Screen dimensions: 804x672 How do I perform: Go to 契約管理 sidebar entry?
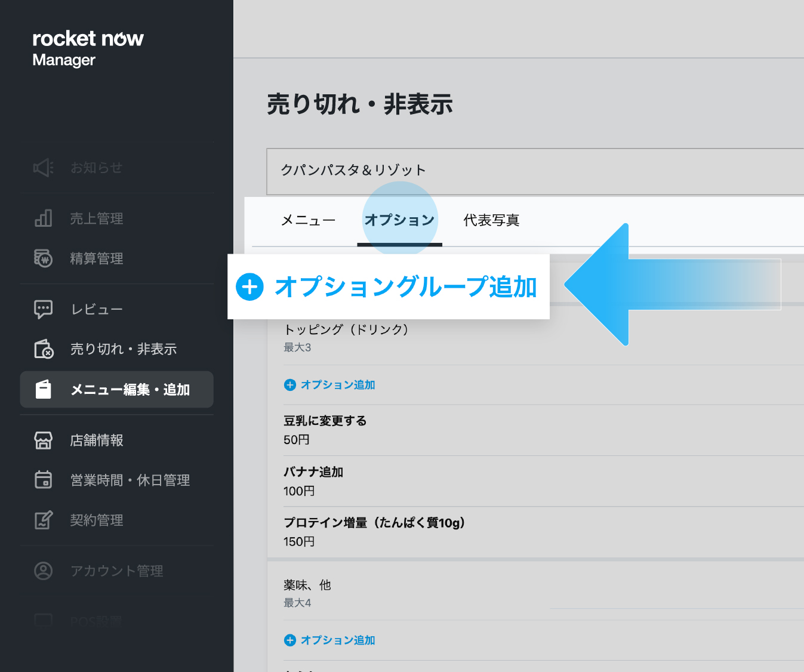click(97, 520)
